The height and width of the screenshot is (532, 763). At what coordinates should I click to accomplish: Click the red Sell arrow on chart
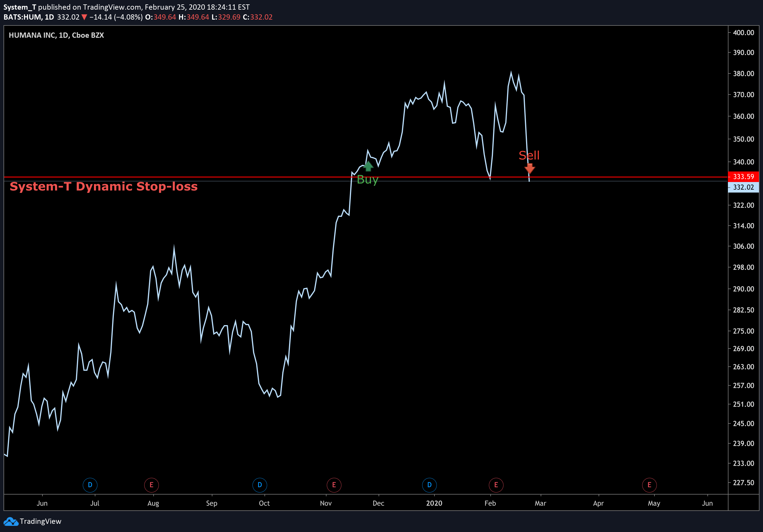coord(530,169)
